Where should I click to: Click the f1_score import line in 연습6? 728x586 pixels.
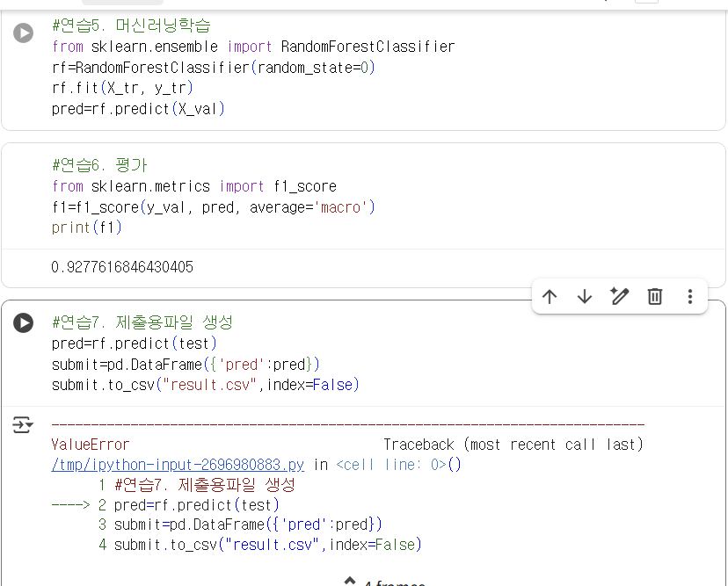(x=193, y=186)
